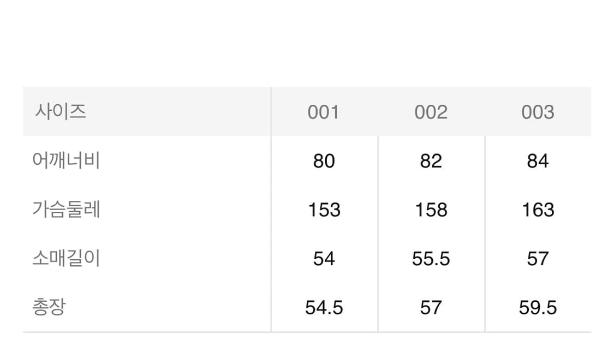The height and width of the screenshot is (364, 614).
Task: Click the 가슴둘레 row label
Action: click(66, 210)
